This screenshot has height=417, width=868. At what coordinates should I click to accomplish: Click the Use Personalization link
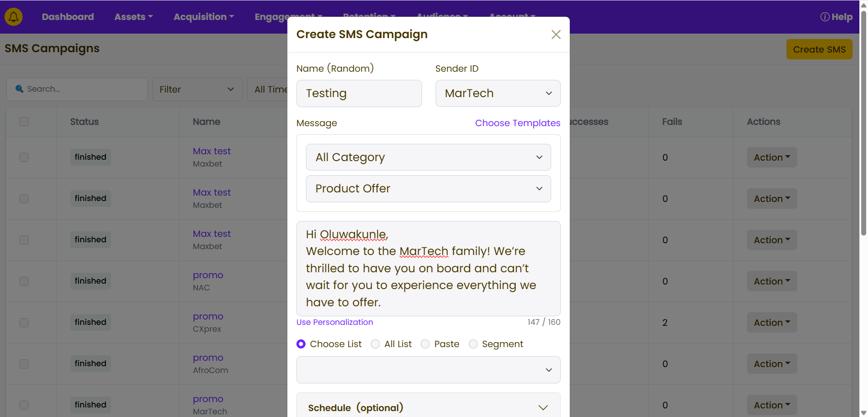[x=335, y=322]
